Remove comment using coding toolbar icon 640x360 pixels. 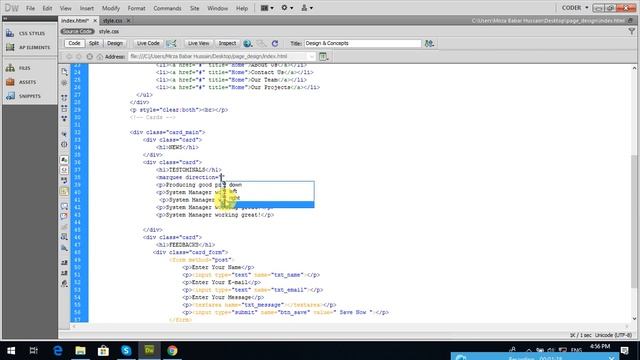pos(64,216)
